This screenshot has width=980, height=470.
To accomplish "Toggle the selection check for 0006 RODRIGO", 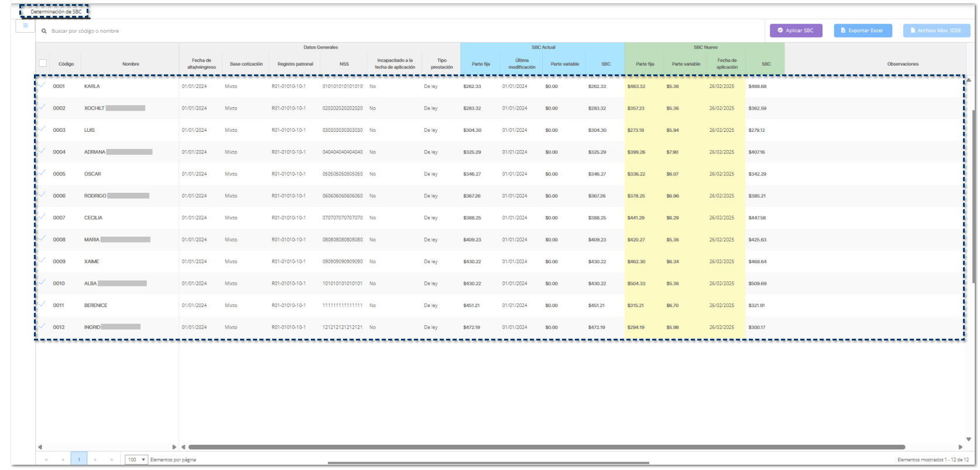I will click(x=42, y=194).
